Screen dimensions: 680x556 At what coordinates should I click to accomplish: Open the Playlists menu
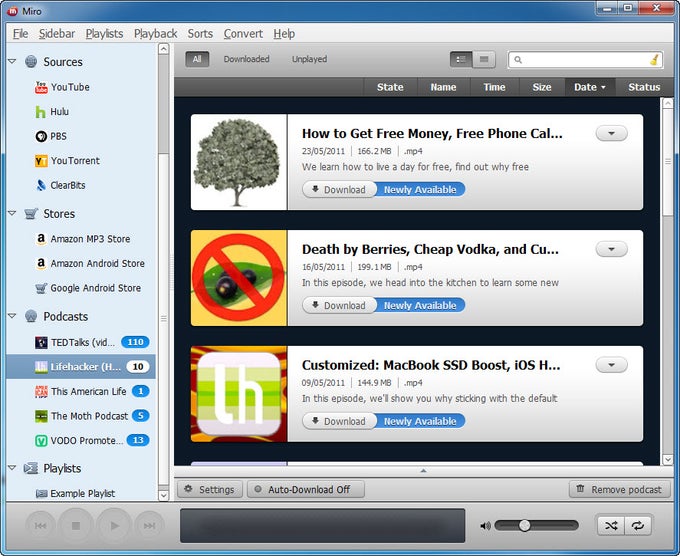104,33
